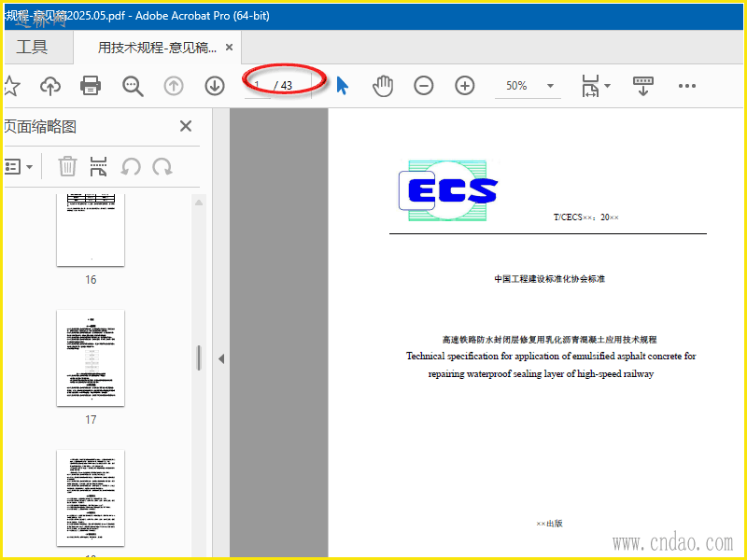Open the find text magnifier tool
The width and height of the screenshot is (747, 560).
point(133,86)
